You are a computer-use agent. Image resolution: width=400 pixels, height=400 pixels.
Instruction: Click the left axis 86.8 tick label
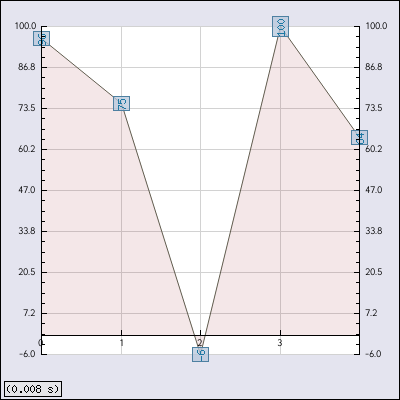[27, 67]
